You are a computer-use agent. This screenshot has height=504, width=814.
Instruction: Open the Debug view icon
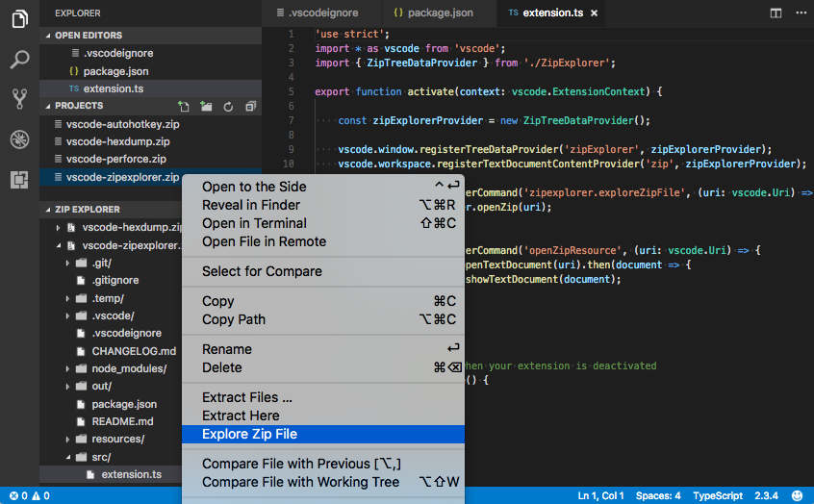point(20,139)
